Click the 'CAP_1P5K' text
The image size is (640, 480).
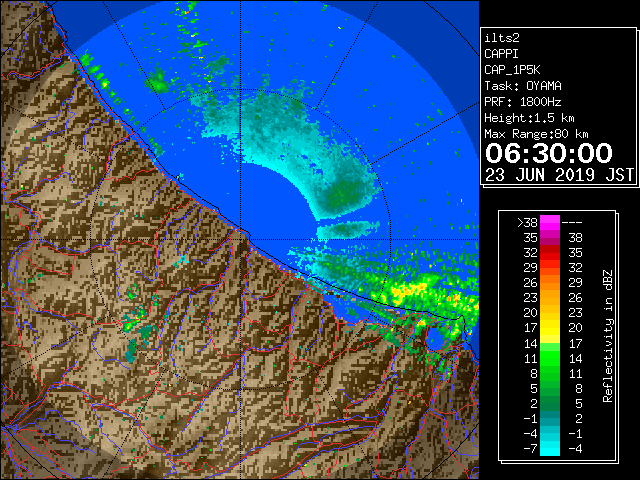512,70
